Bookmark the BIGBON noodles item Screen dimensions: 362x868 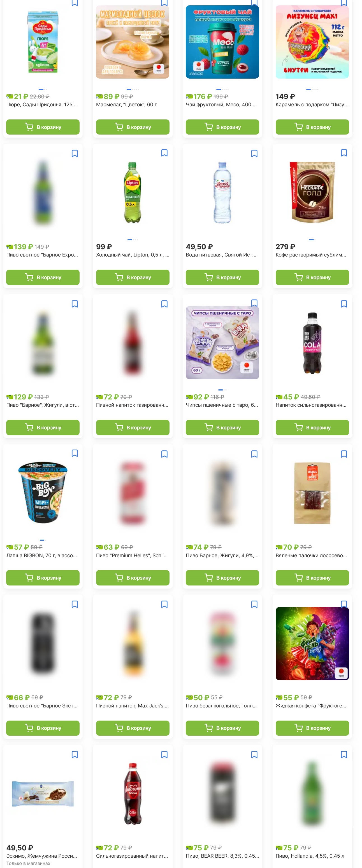tap(75, 453)
